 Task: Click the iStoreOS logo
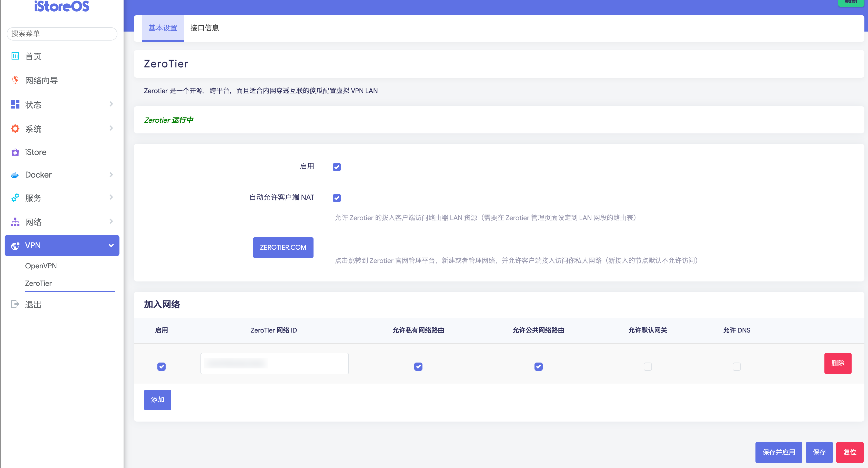pyautogui.click(x=62, y=6)
